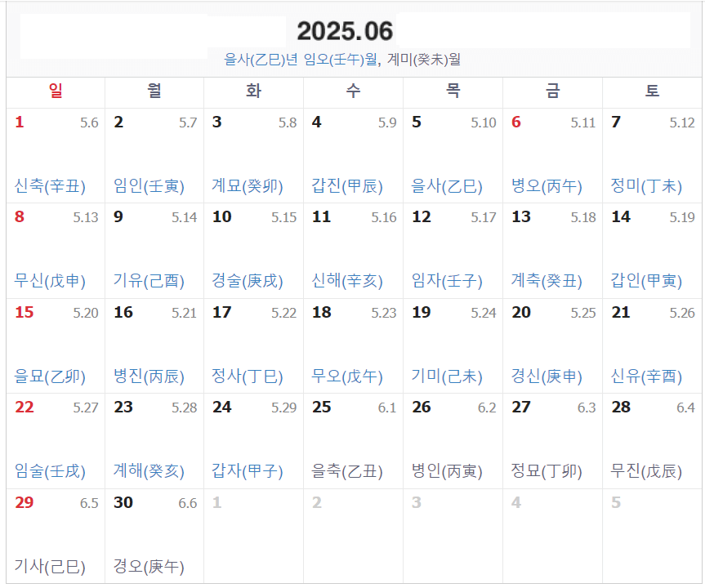Click the 토 (Saturday) column header
705x588 pixels.
click(652, 91)
